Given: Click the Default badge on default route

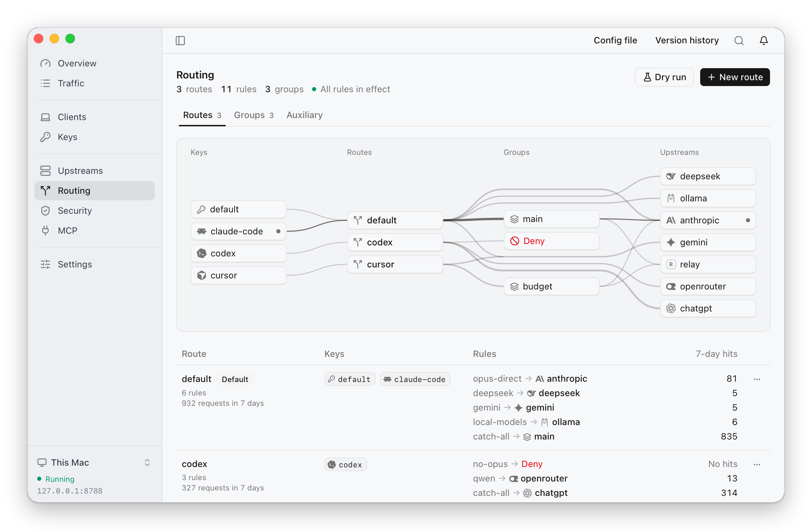Looking at the screenshot, I should tap(235, 379).
